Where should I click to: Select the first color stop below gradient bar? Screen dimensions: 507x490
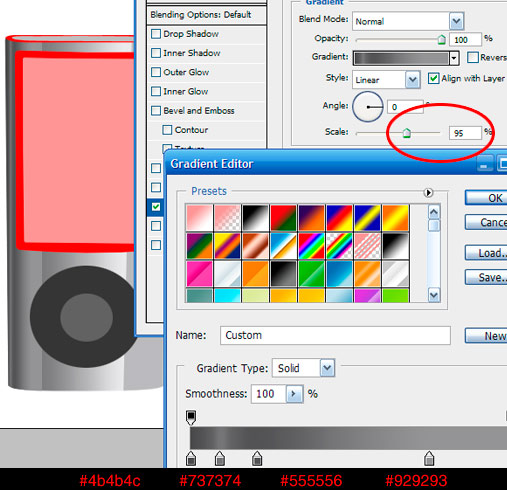tap(191, 458)
